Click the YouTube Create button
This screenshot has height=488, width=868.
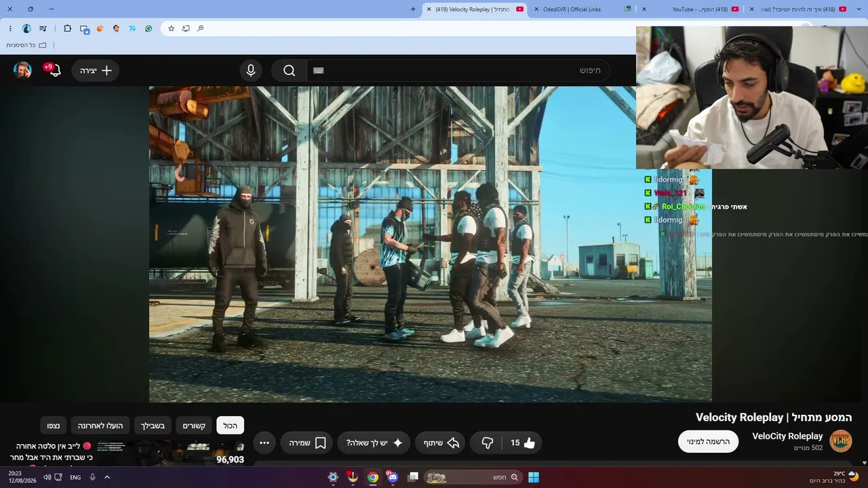tap(96, 70)
